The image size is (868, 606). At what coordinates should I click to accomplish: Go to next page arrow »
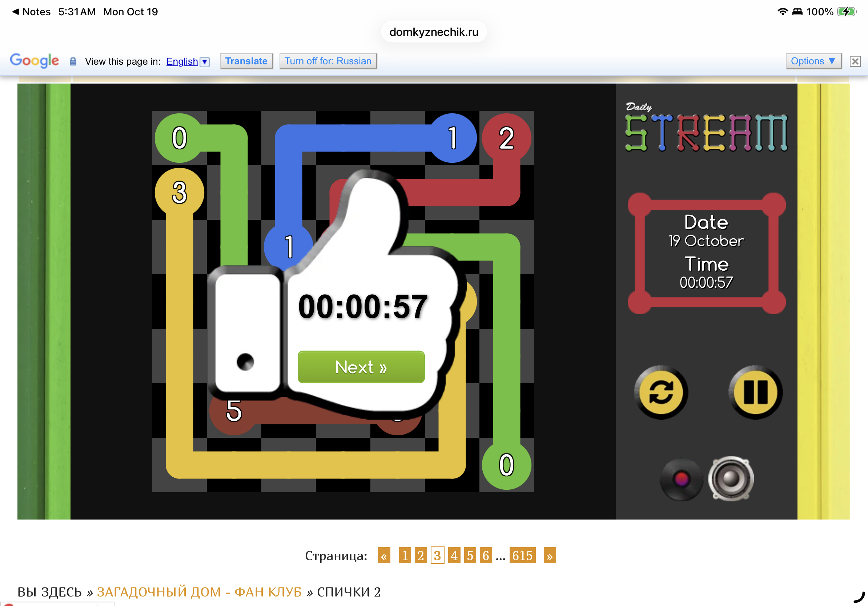549,555
